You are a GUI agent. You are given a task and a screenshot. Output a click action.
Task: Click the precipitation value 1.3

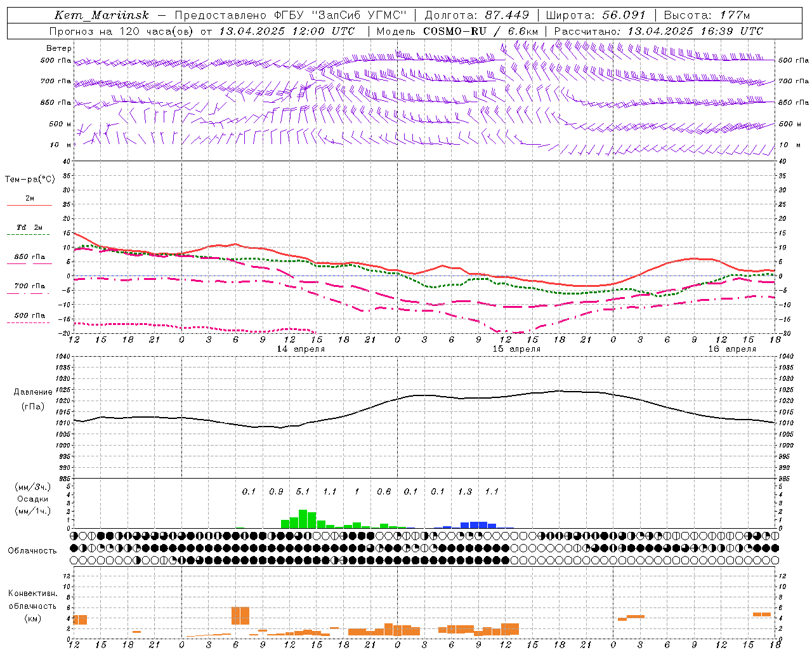(465, 491)
